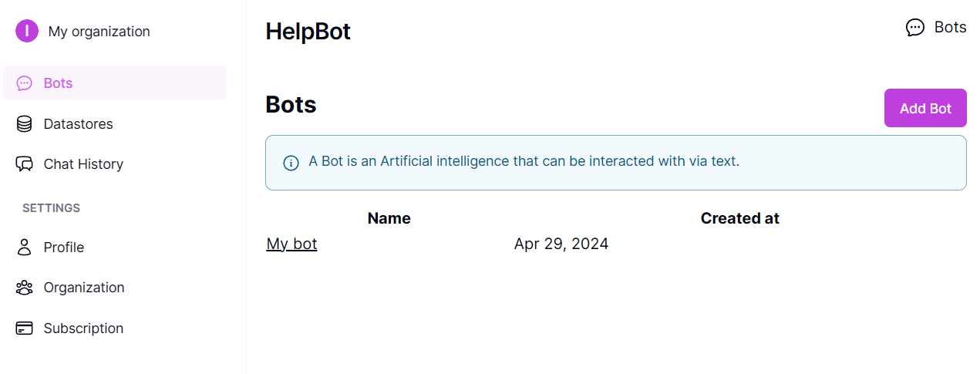Open the My bot link
Viewport: 980px width, 374px height.
pos(291,244)
